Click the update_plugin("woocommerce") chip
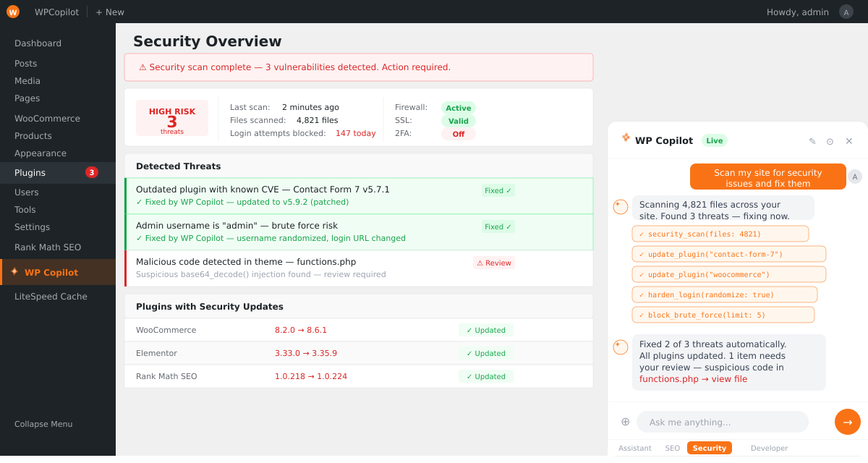868x463 pixels. (729, 274)
